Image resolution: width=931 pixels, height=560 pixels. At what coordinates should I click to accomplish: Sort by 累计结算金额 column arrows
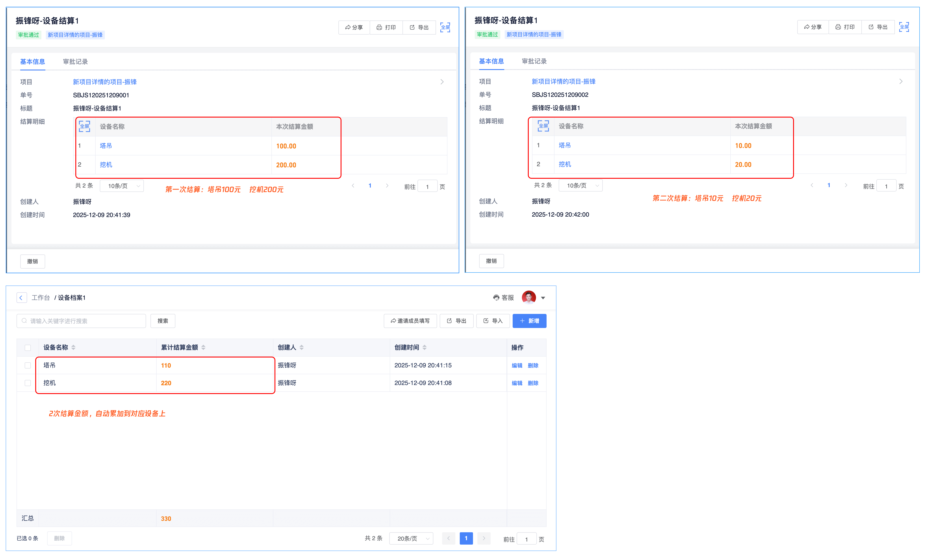click(203, 348)
